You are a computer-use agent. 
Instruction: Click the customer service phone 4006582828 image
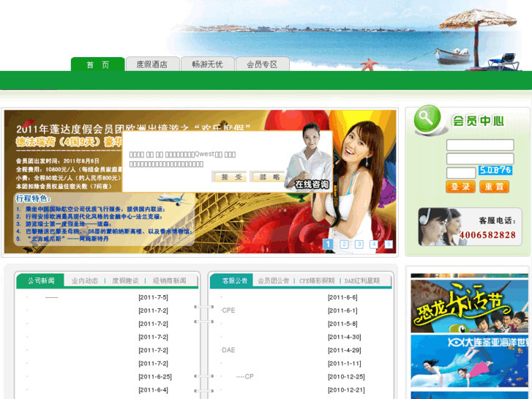coord(470,226)
